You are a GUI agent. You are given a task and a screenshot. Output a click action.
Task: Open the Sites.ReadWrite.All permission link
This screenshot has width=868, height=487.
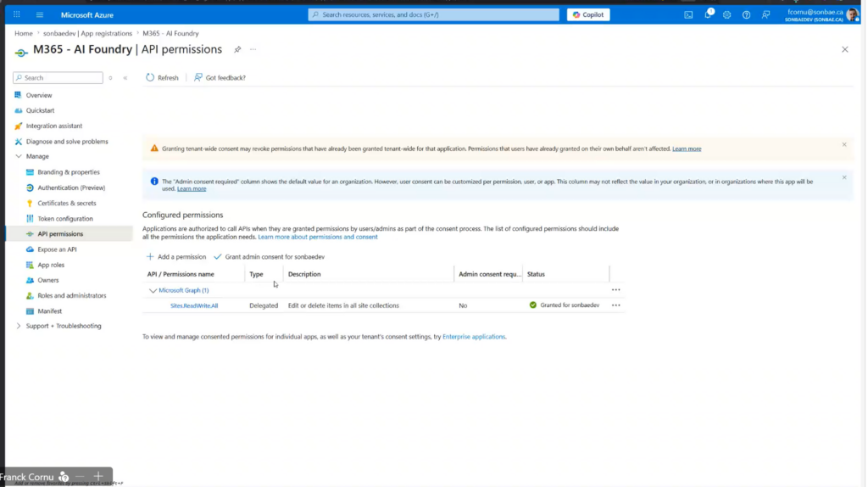pyautogui.click(x=194, y=305)
